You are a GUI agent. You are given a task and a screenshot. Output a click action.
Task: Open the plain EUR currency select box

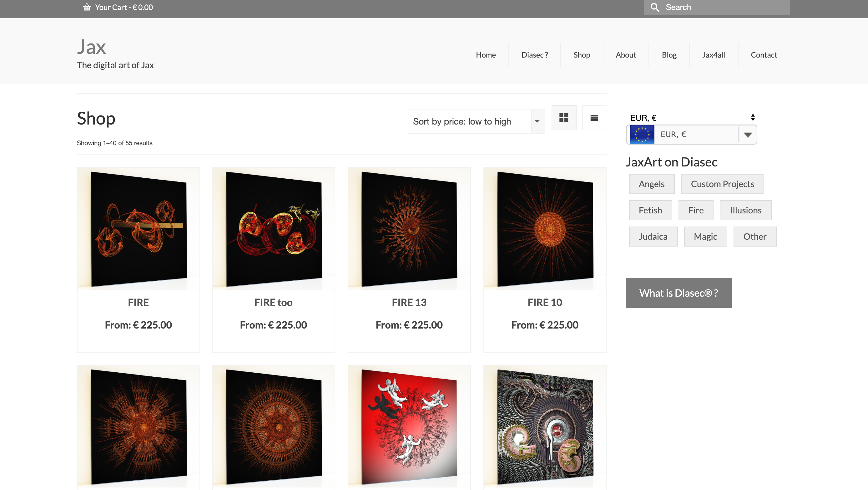coord(693,118)
